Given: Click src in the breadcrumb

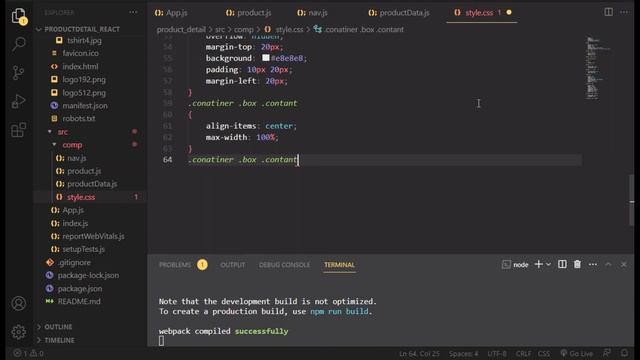Looking at the screenshot, I should pyautogui.click(x=220, y=29).
